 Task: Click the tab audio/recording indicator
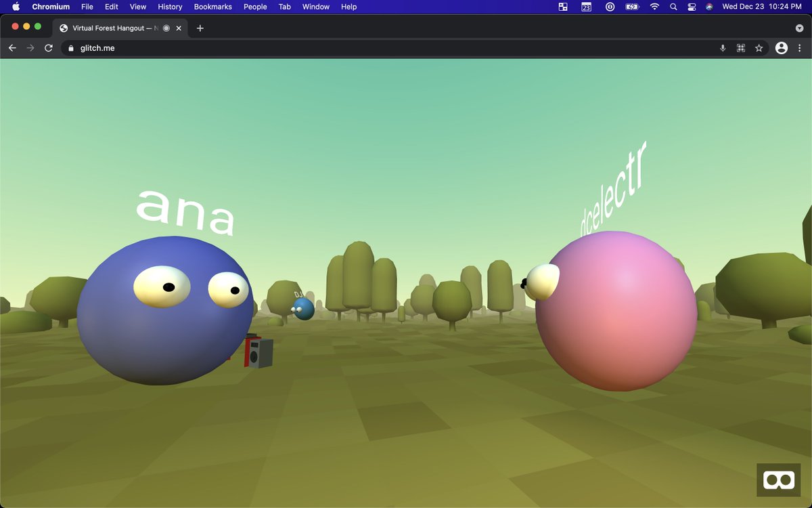(166, 28)
